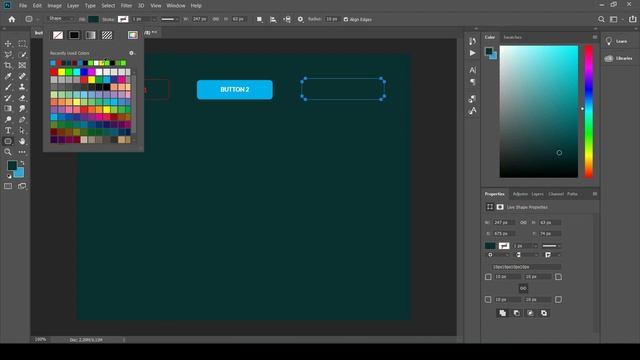The image size is (640, 360).
Task: Switch to the Layers tab
Action: (x=538, y=194)
